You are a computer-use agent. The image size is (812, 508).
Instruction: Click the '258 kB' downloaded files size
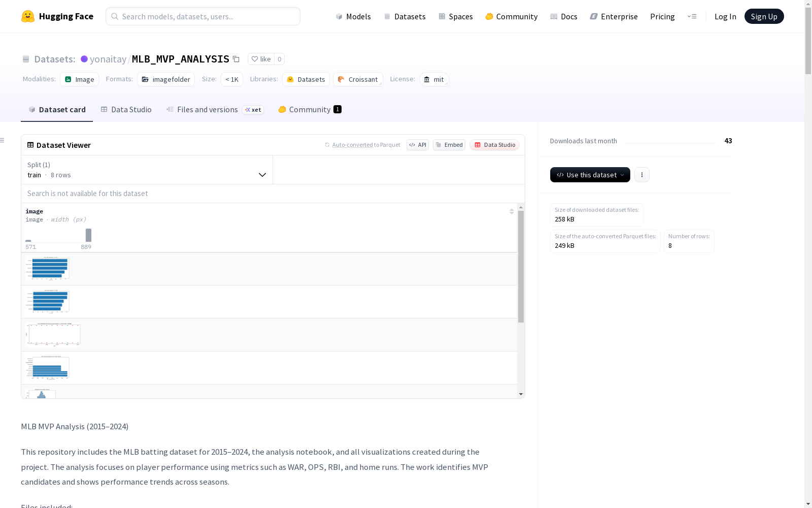point(564,219)
